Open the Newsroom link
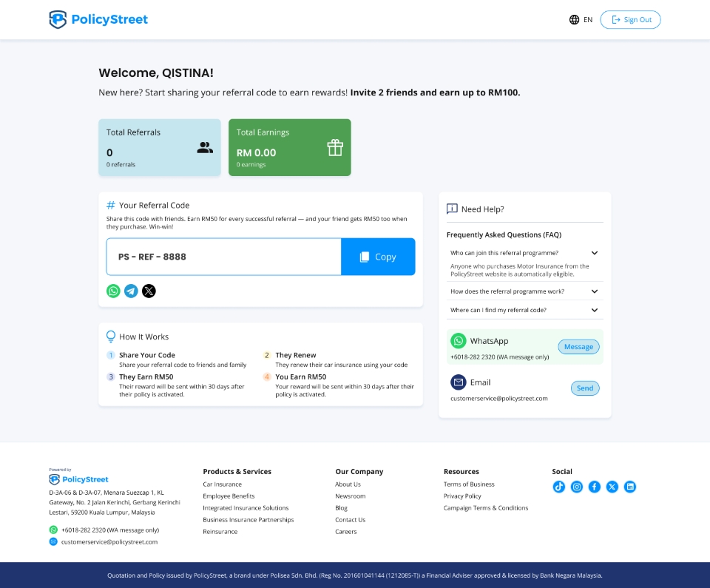 click(x=350, y=496)
